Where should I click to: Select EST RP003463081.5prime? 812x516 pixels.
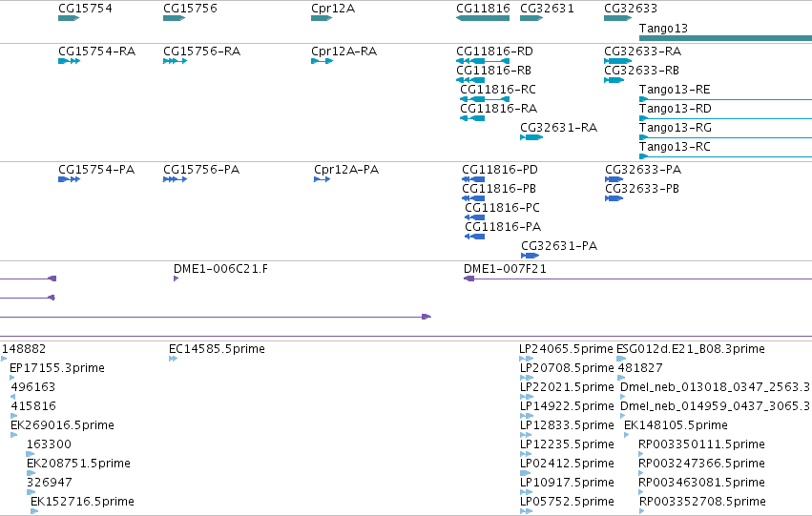pyautogui.click(x=641, y=492)
